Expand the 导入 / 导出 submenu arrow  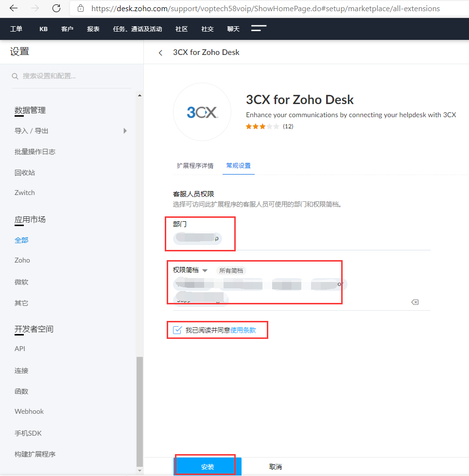point(125,131)
